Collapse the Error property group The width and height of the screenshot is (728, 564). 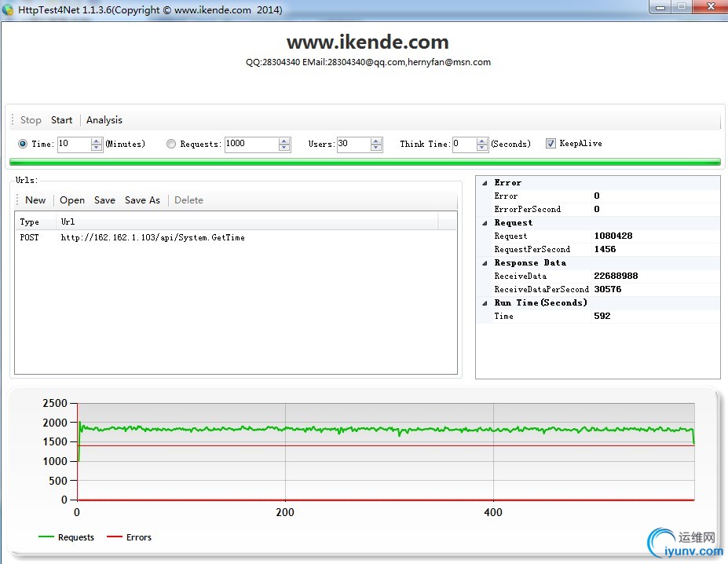pos(485,183)
